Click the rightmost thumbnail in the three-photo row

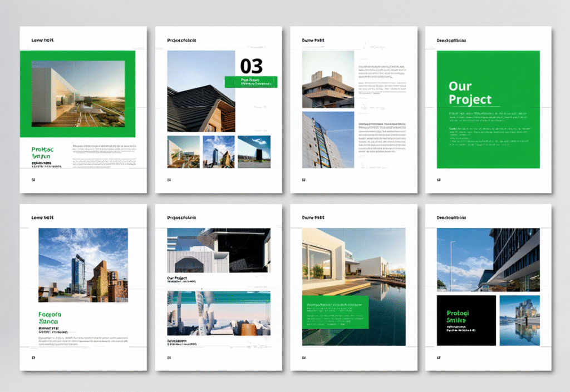click(254, 152)
